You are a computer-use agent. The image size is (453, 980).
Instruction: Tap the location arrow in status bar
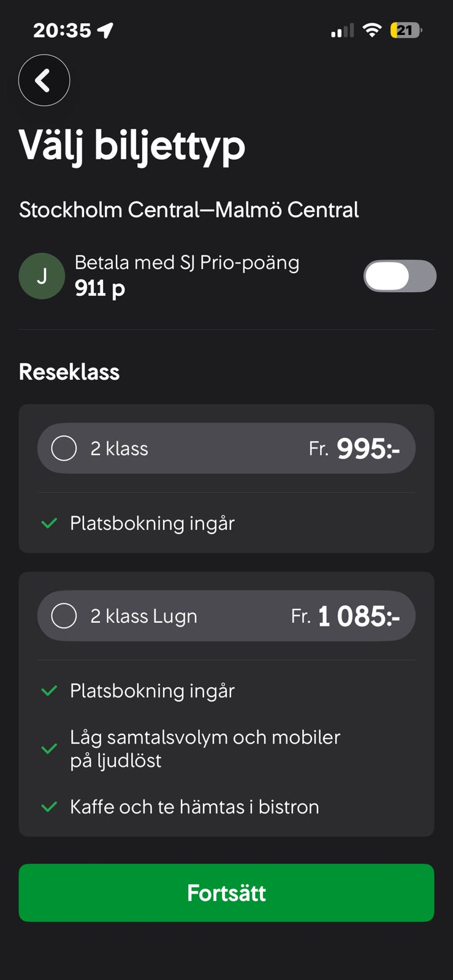coord(105,30)
